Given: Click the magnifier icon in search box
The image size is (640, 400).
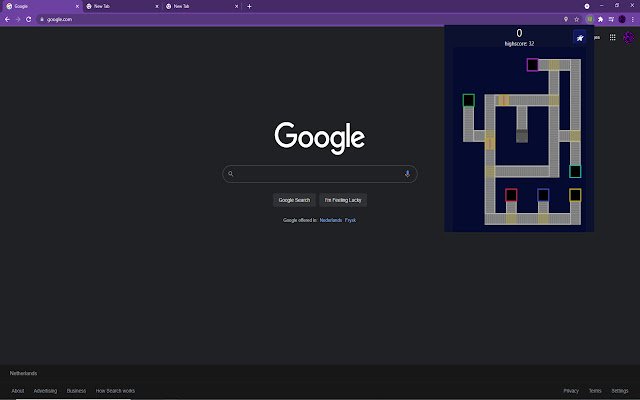Looking at the screenshot, I should (x=231, y=174).
